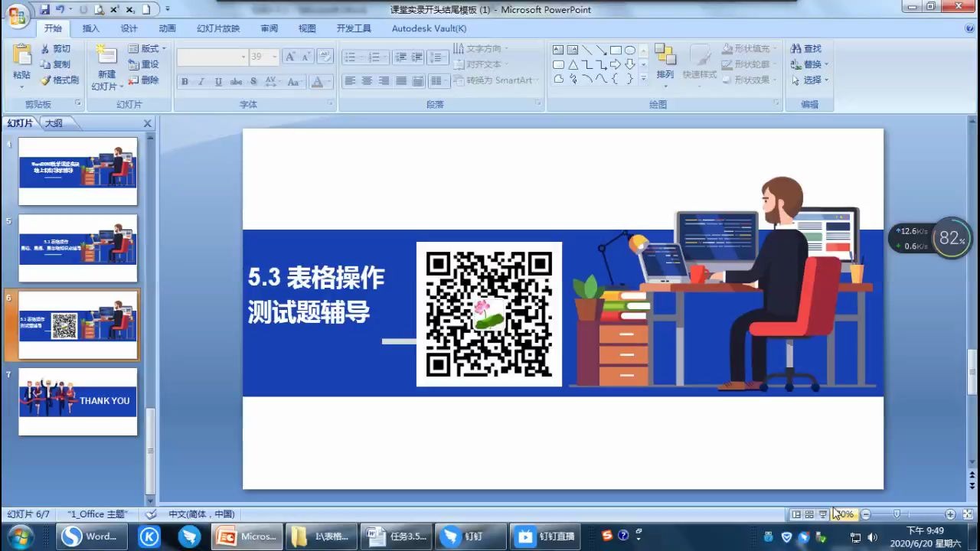Fit slide to window button
The image size is (980, 551).
(967, 514)
